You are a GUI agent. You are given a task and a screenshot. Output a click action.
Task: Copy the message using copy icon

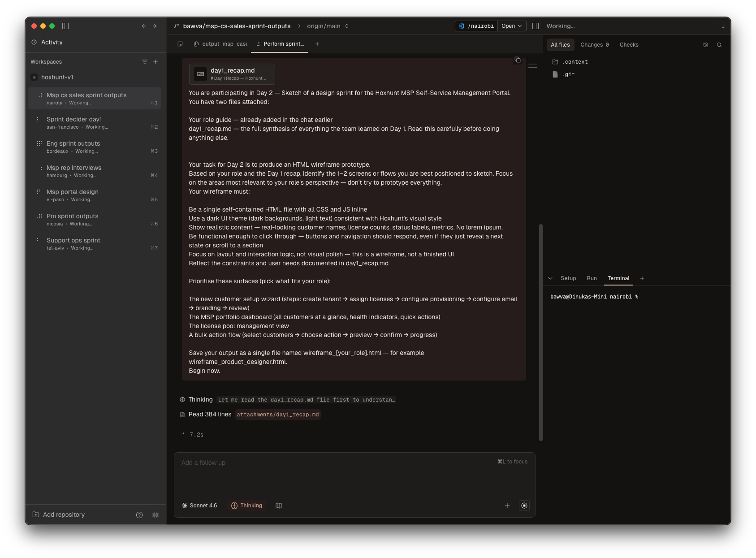coord(518,60)
